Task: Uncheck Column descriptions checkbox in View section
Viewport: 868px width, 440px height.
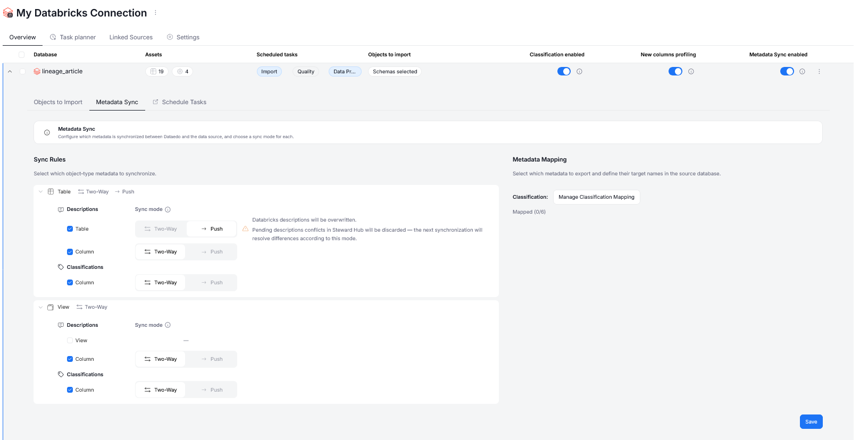Action: pos(70,359)
